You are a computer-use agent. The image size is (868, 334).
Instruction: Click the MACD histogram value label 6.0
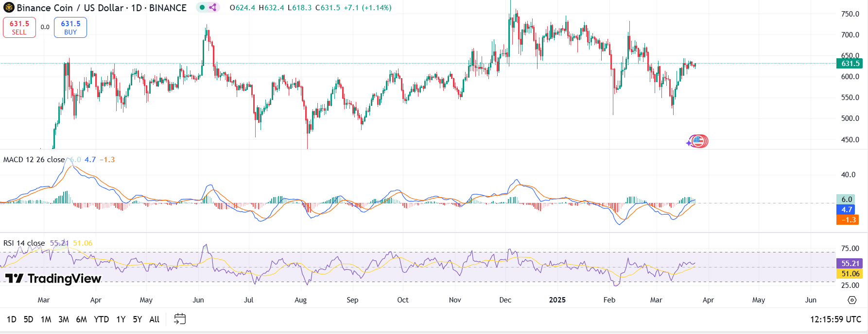point(847,200)
